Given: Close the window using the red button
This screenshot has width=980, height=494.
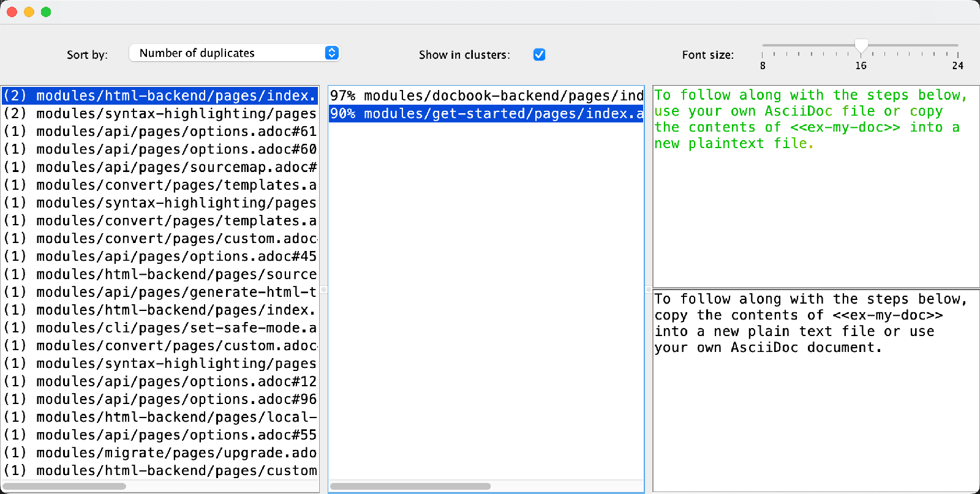Looking at the screenshot, I should [x=12, y=12].
